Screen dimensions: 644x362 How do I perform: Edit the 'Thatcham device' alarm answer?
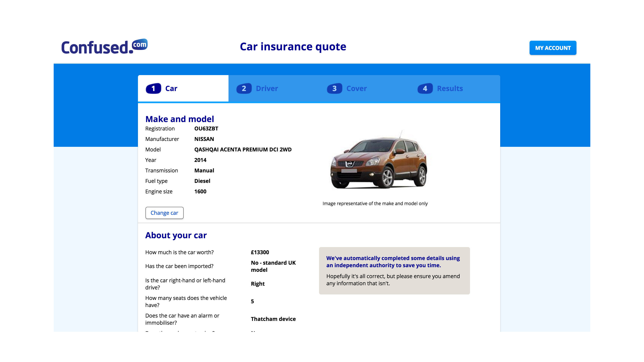point(273,319)
